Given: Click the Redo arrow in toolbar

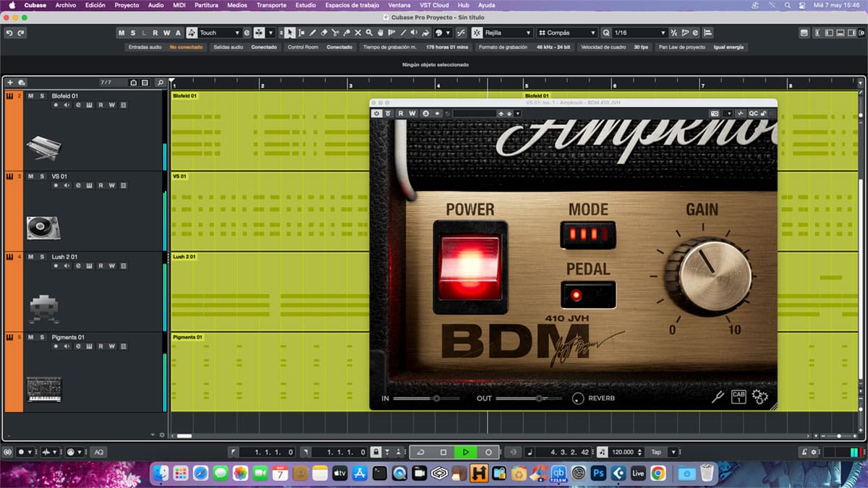Looking at the screenshot, I should pyautogui.click(x=21, y=33).
